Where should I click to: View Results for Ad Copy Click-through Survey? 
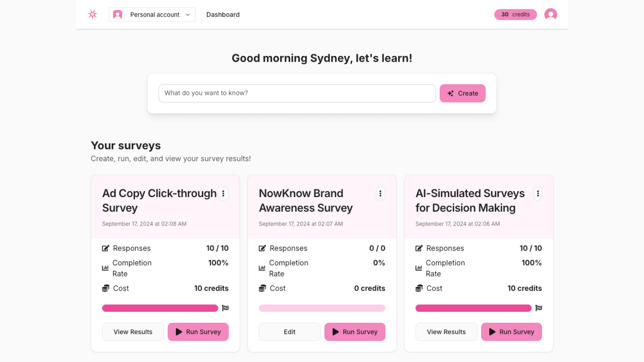[133, 332]
